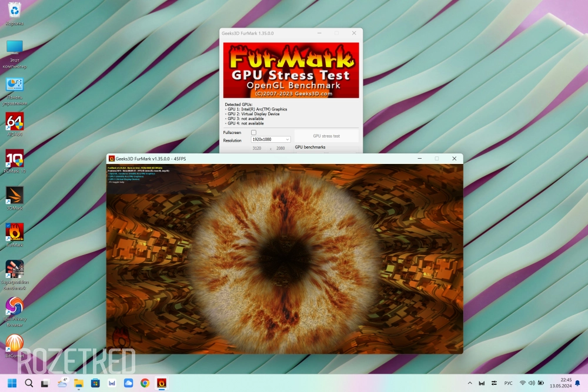
Task: Close the FurMark render window
Action: click(454, 159)
